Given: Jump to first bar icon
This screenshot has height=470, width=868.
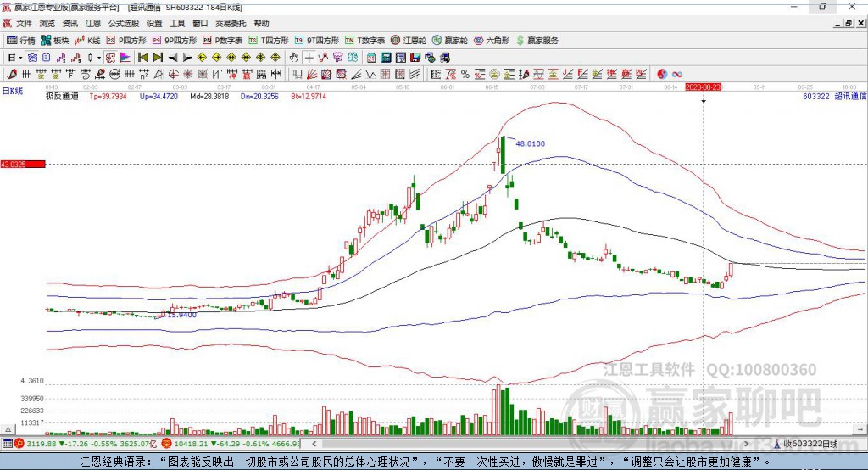Looking at the screenshot, I should pyautogui.click(x=142, y=58).
